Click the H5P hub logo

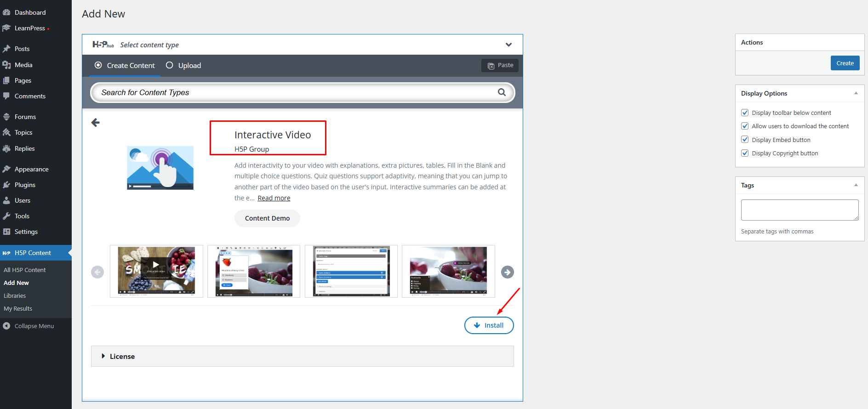point(103,45)
